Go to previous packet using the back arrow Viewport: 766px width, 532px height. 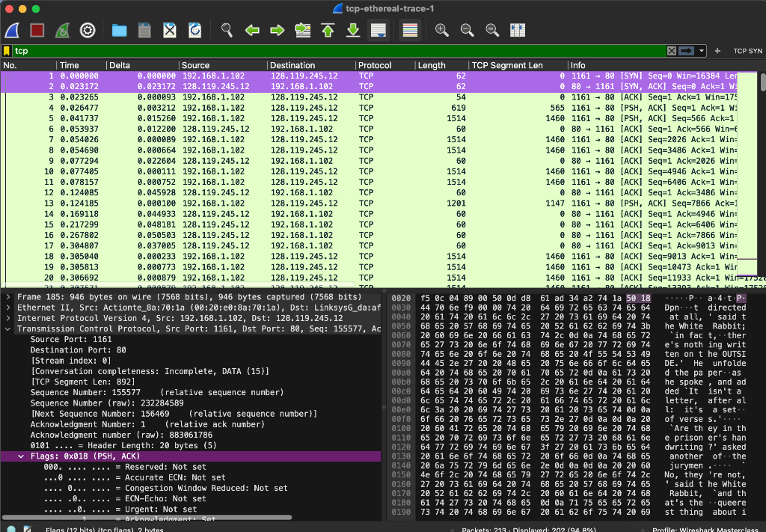(252, 30)
